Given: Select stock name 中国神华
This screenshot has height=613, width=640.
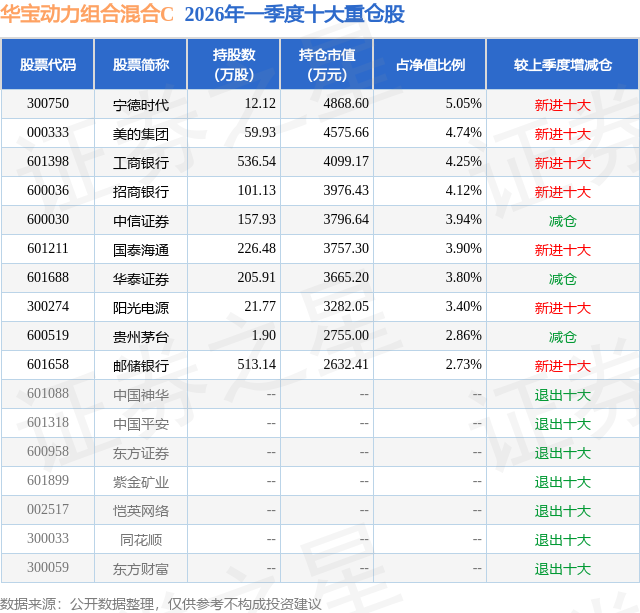Looking at the screenshot, I should (x=141, y=395).
